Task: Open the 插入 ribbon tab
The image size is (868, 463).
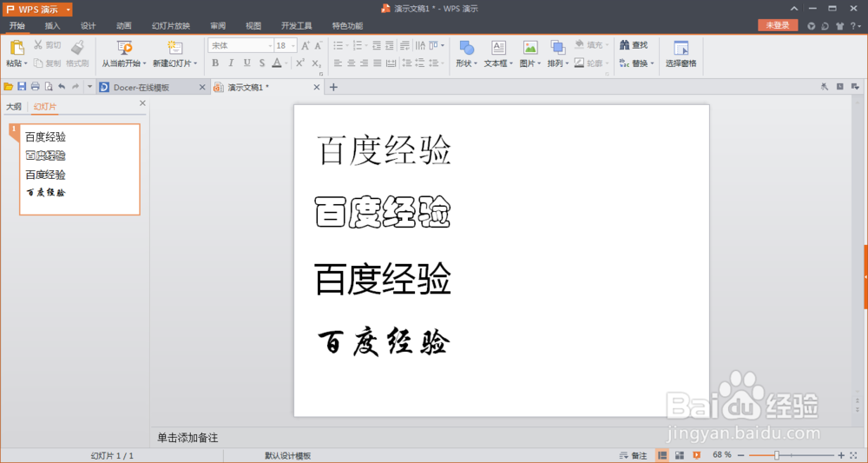Action: click(52, 26)
